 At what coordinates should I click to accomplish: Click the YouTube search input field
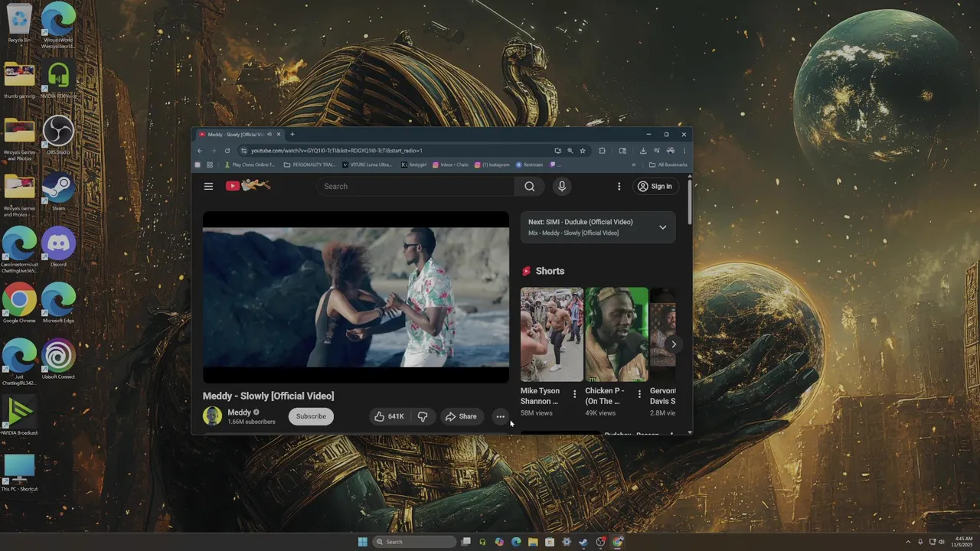(415, 186)
